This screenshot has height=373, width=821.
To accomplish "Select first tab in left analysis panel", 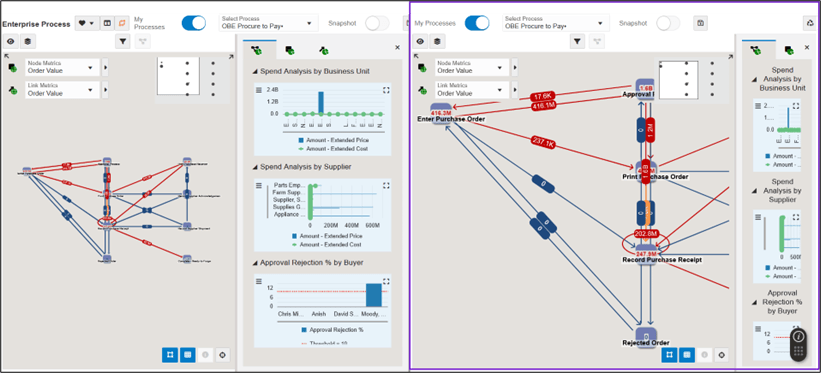I will tap(257, 50).
